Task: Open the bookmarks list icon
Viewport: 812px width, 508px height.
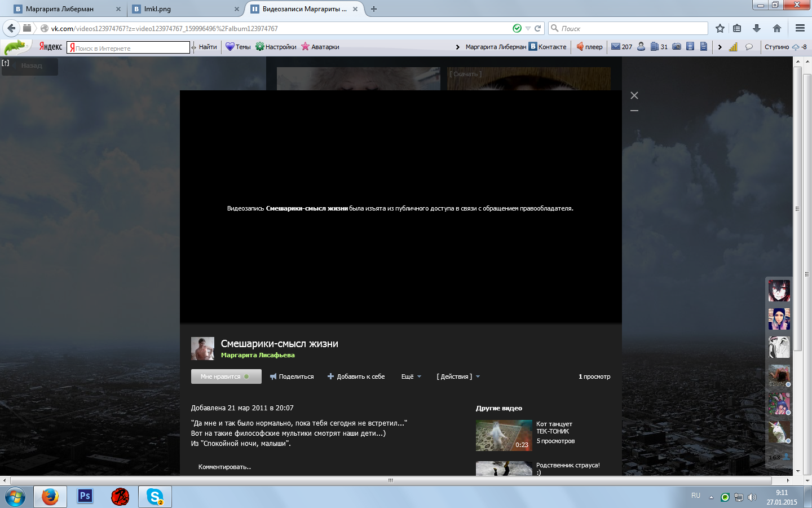Action: tap(737, 28)
